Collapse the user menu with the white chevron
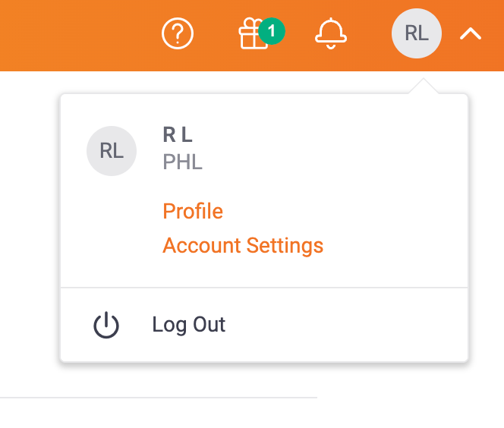Viewport: 504px width, 428px height. (x=471, y=33)
